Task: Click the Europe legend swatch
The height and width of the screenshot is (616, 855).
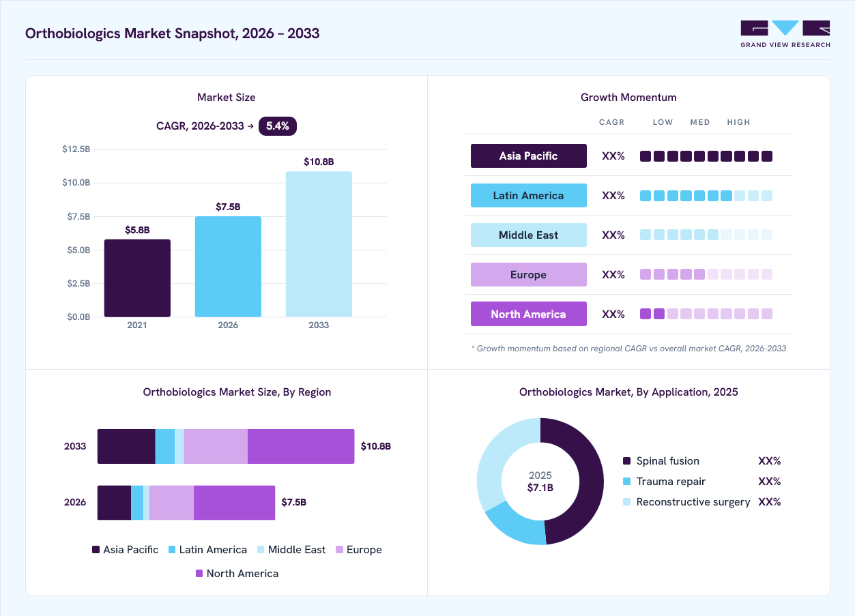Action: (x=339, y=550)
